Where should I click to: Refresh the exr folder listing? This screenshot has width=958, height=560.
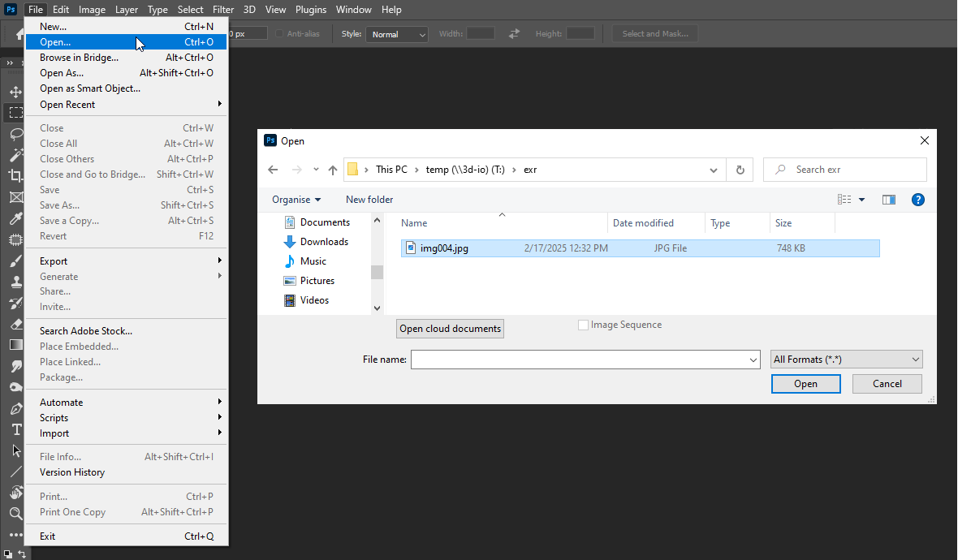pyautogui.click(x=740, y=170)
